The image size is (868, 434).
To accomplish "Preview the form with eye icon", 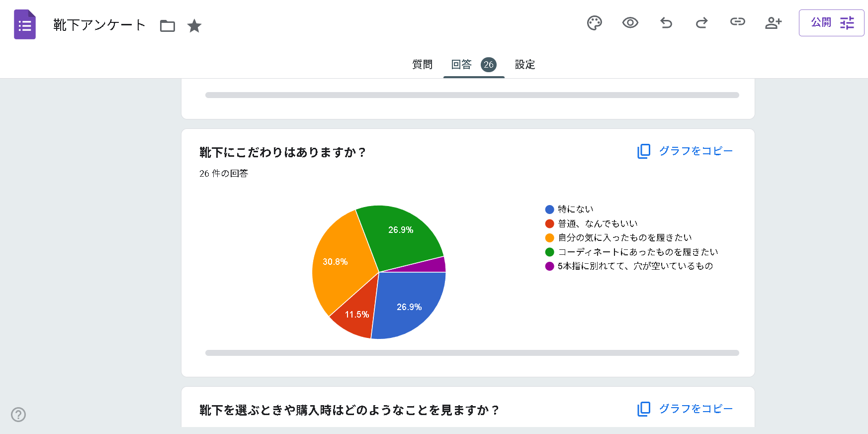I will 630,23.
